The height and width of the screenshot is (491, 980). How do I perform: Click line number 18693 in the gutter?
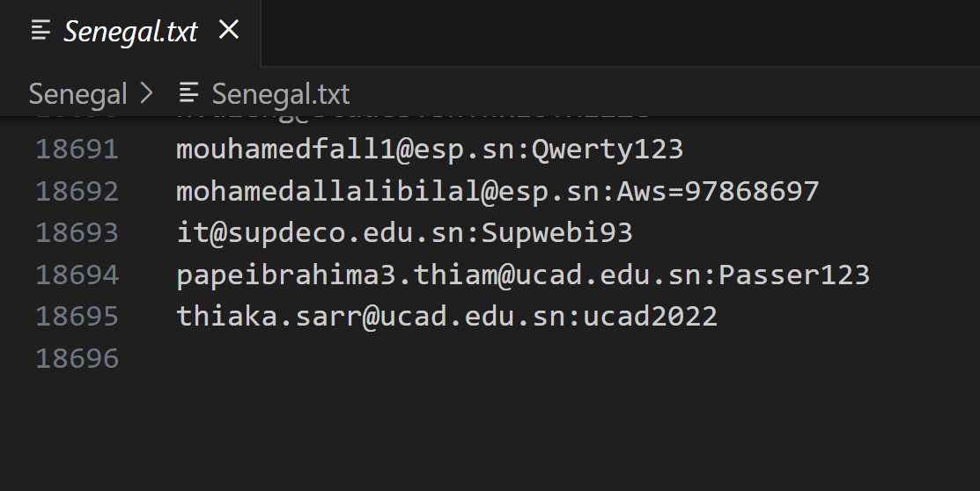point(77,232)
